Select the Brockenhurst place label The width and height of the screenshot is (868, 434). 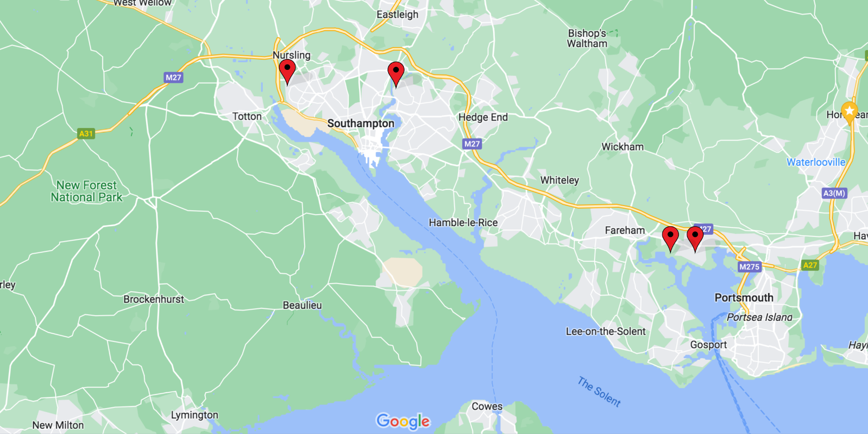click(x=154, y=299)
